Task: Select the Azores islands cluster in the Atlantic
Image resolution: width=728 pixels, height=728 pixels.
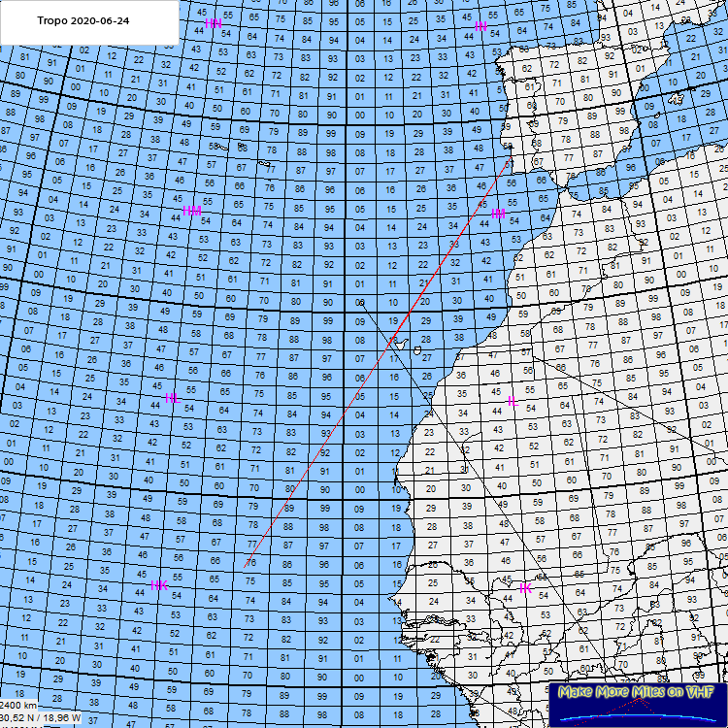Action: coord(243,147)
